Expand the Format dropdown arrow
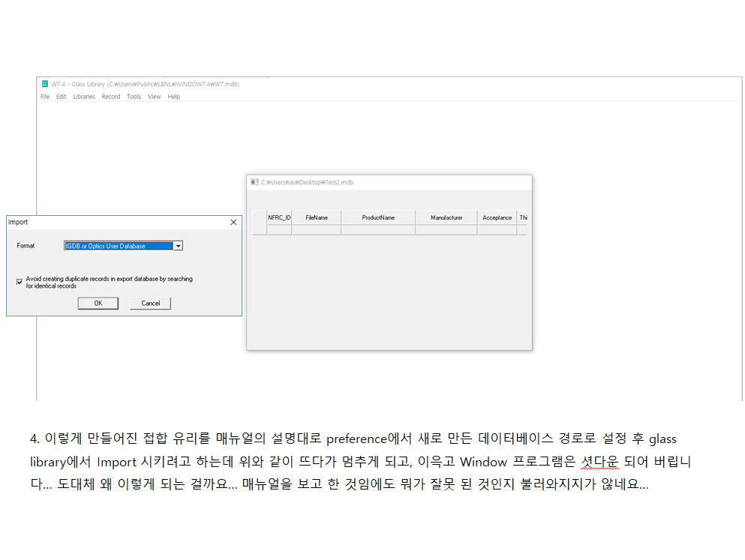The height and width of the screenshot is (560, 745). pyautogui.click(x=178, y=246)
